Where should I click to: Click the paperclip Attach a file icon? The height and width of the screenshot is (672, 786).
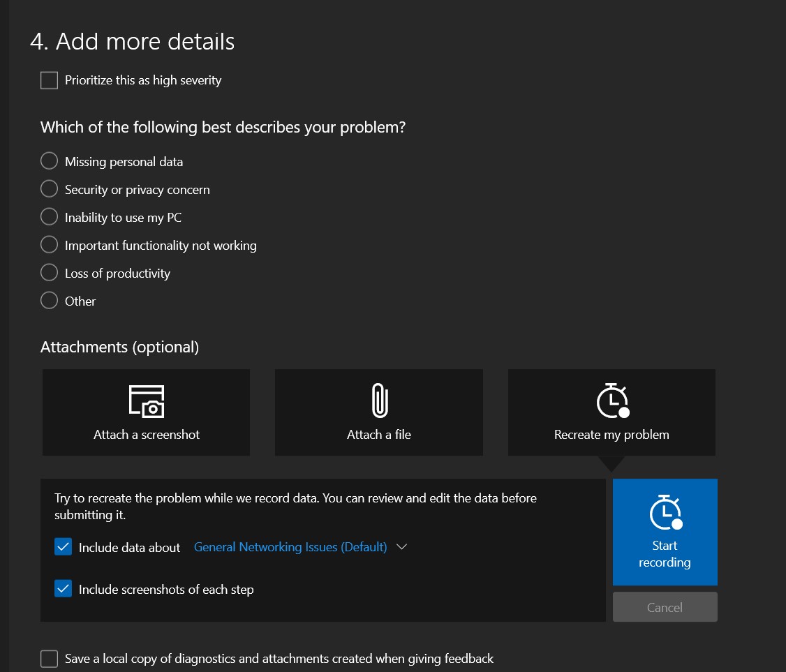379,401
